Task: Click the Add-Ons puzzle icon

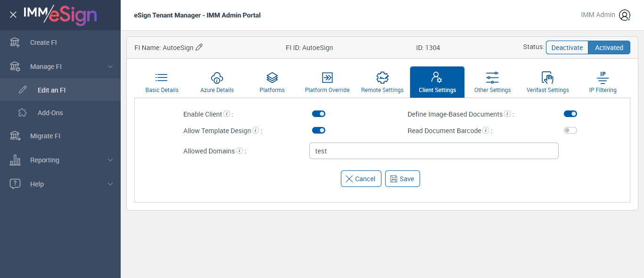Action: (x=23, y=113)
